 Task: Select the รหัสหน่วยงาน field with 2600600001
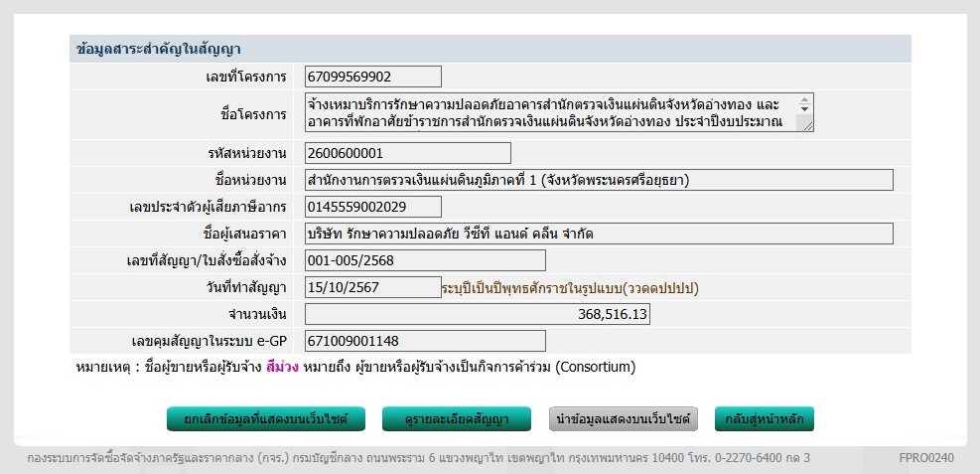[x=407, y=153]
